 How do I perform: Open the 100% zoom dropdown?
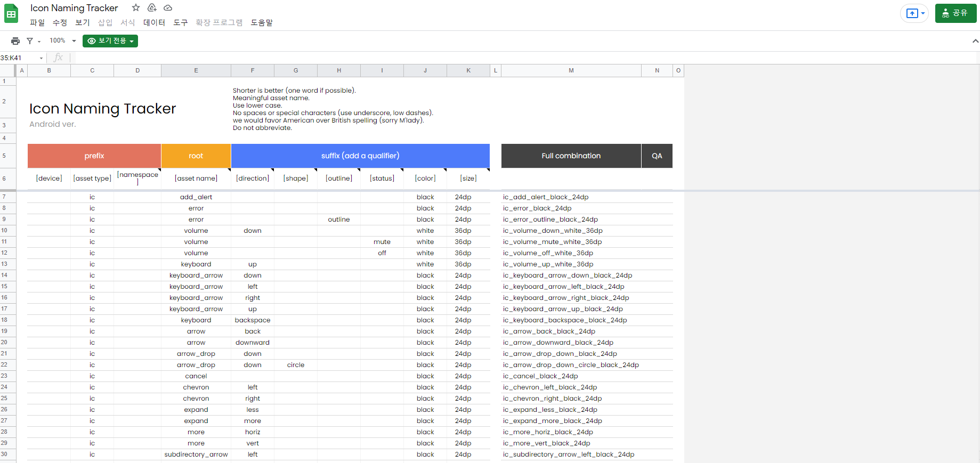click(63, 41)
